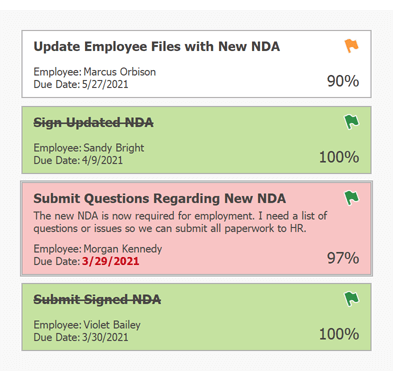Select the struck-through Sign Updated NDA title
Viewport: 393px width, 381px height.
(93, 123)
